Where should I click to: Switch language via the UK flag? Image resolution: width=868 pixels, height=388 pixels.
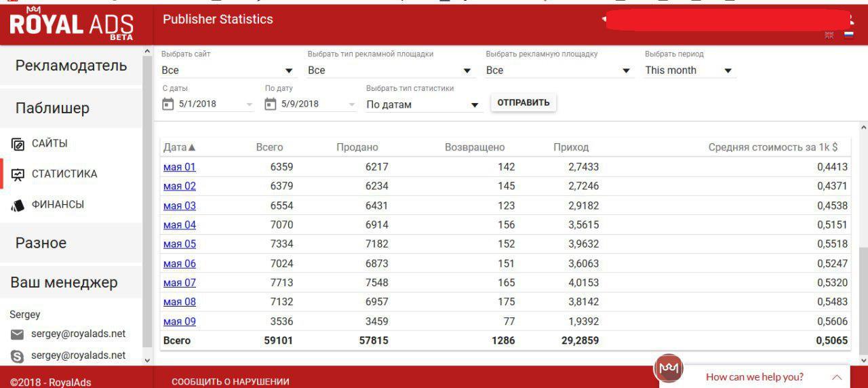pos(829,35)
